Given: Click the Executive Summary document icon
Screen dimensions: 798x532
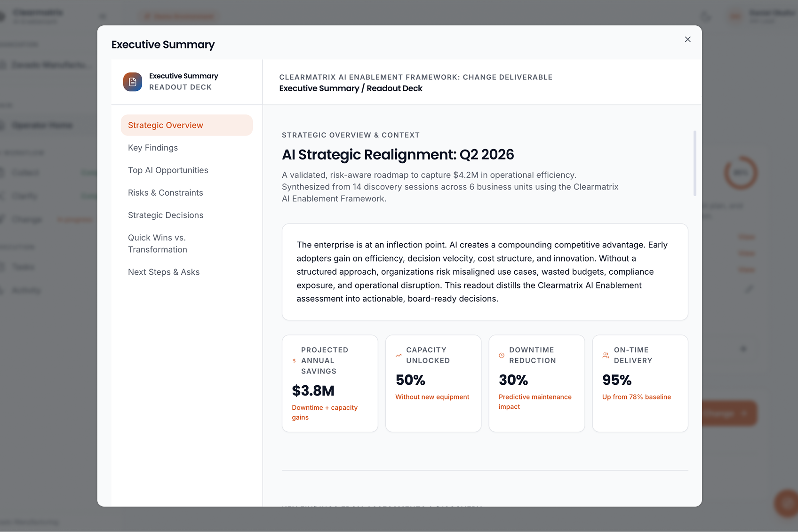Looking at the screenshot, I should tap(133, 82).
